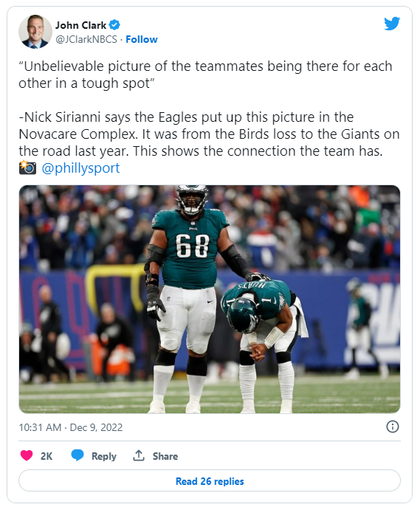Open the Read 26 replies button
This screenshot has height=507, width=420.
coord(210,481)
